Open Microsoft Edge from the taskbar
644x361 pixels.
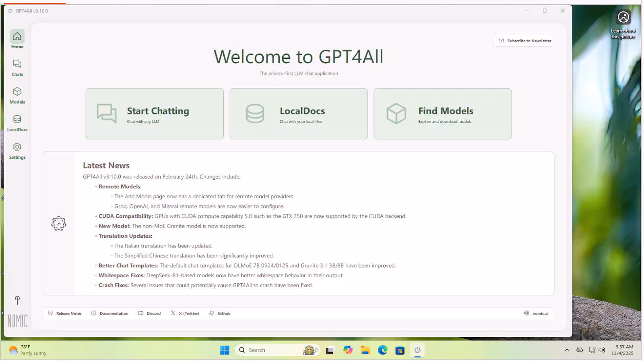click(382, 350)
